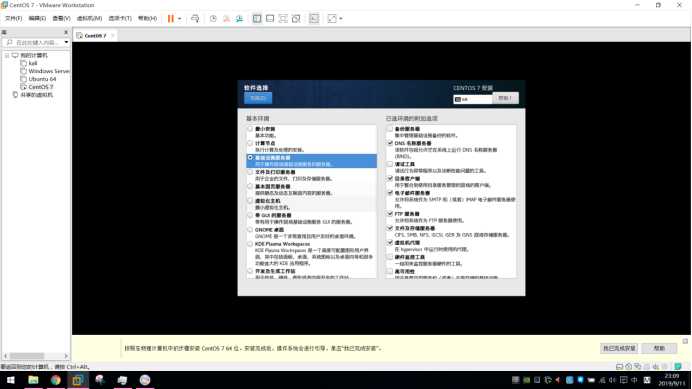Select the Server with GUI radio button
Image resolution: width=692 pixels, height=389 pixels.
[x=250, y=215]
